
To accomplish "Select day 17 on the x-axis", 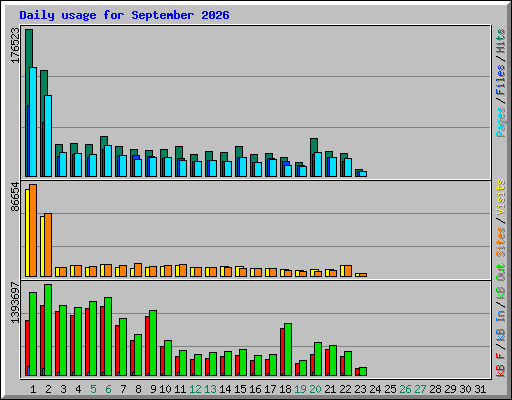I will (270, 389).
